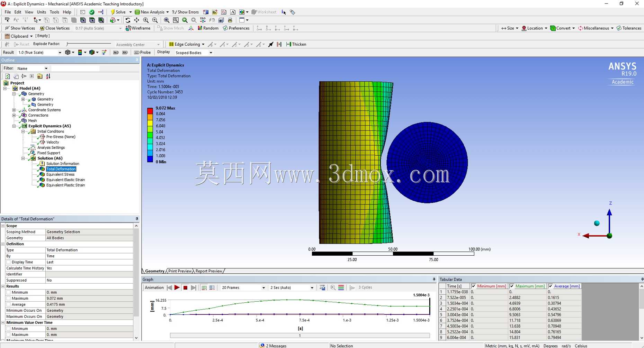The height and width of the screenshot is (348, 644).
Task: Jump to next animation frame
Action: pos(194,287)
